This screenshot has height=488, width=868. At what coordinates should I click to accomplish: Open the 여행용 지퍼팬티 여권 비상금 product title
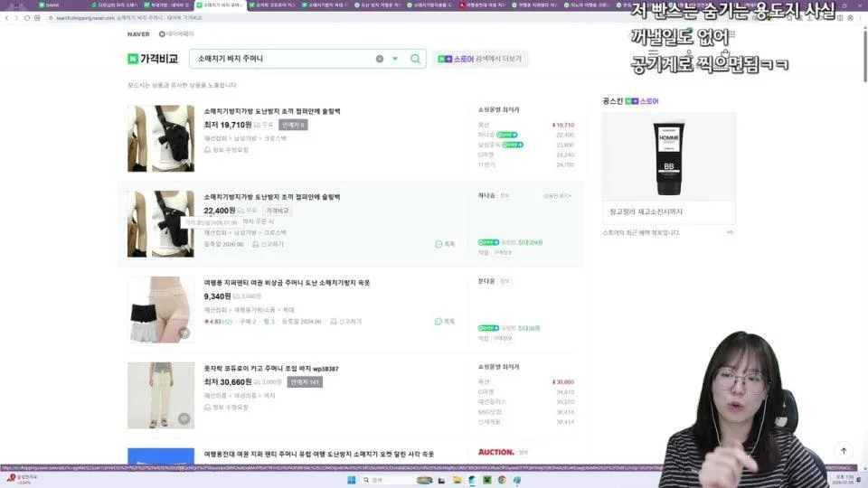coord(287,283)
